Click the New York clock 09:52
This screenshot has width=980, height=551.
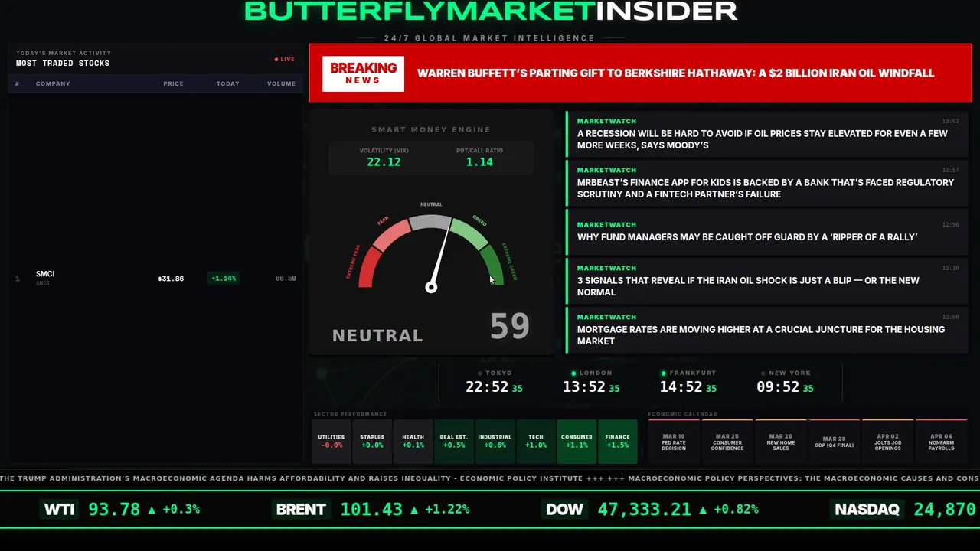coord(778,387)
